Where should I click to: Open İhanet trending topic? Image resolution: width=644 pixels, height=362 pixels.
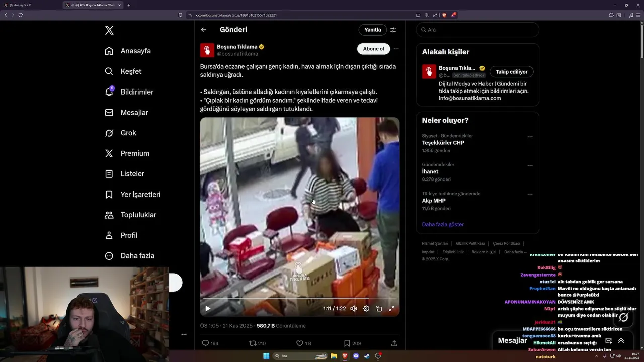[x=430, y=171]
